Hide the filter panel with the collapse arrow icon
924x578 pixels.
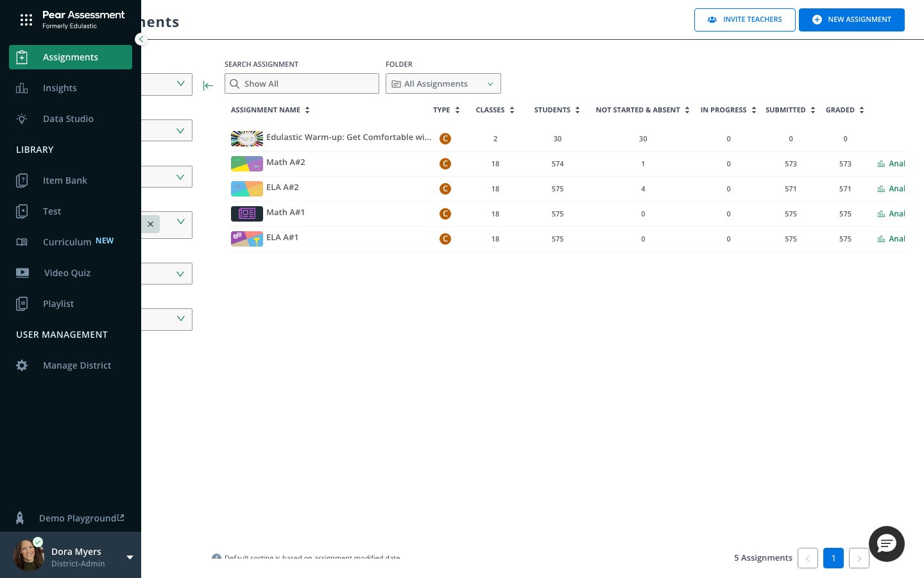coord(208,85)
